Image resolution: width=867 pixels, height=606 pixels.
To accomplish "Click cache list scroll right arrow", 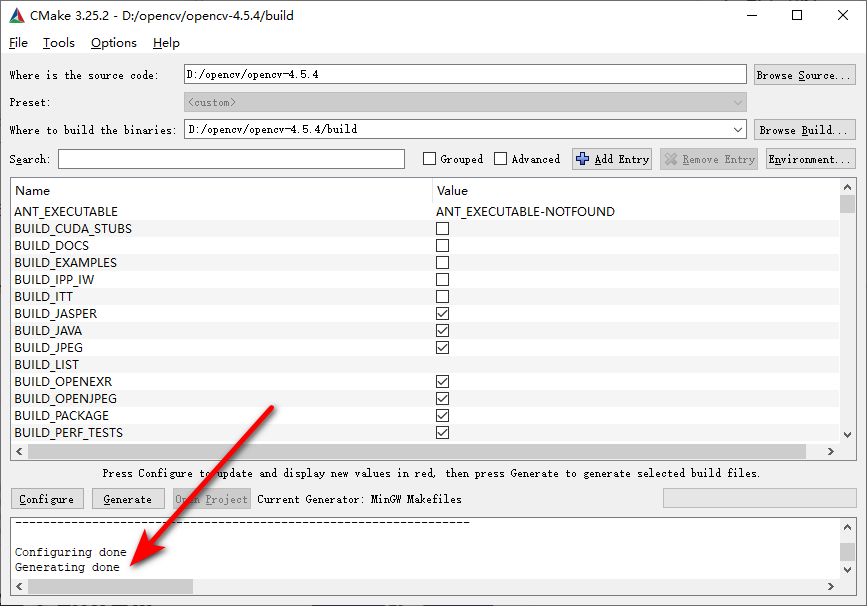I will pos(831,451).
